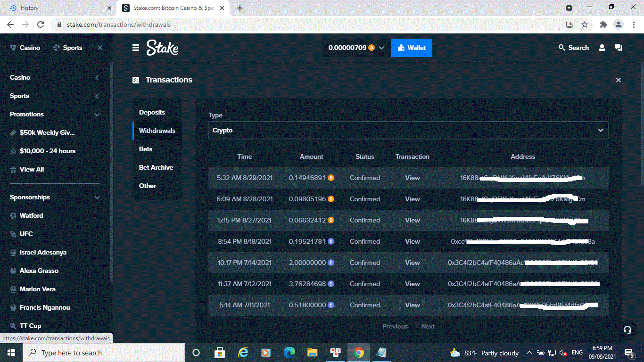
Task: Reload the current page
Action: click(x=41, y=25)
